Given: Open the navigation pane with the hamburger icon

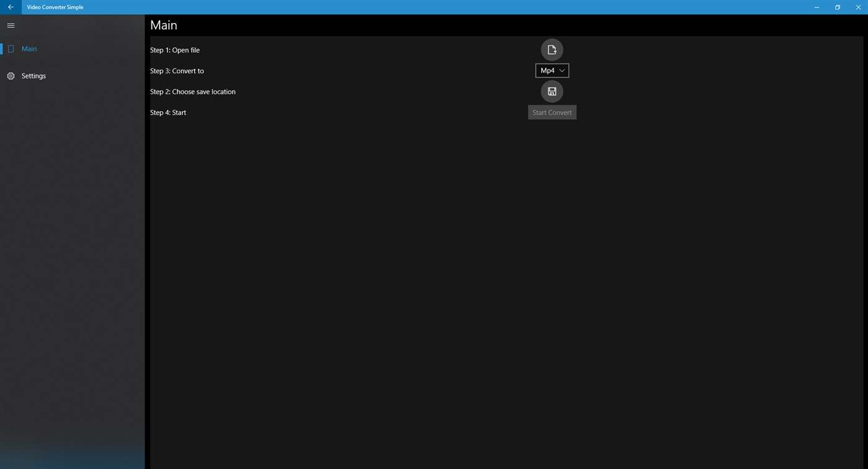Looking at the screenshot, I should (11, 25).
